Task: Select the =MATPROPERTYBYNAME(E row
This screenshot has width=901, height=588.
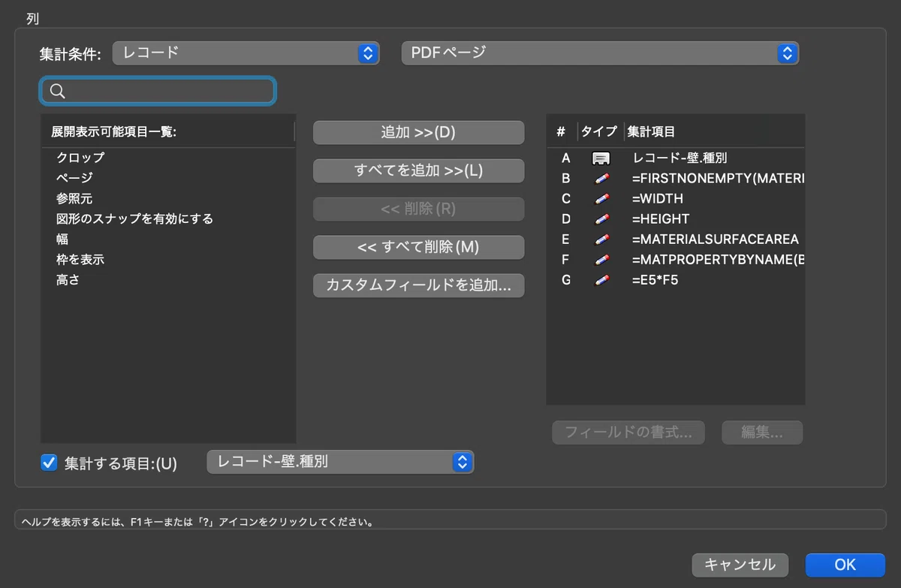Action: (x=676, y=260)
